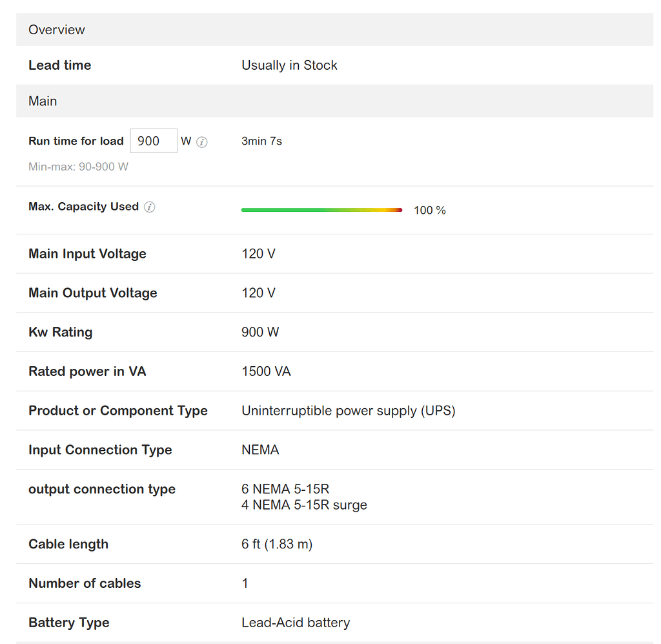Click 'Uninterruptible power supply (UPS)' text
This screenshot has height=644, width=661.
point(348,411)
